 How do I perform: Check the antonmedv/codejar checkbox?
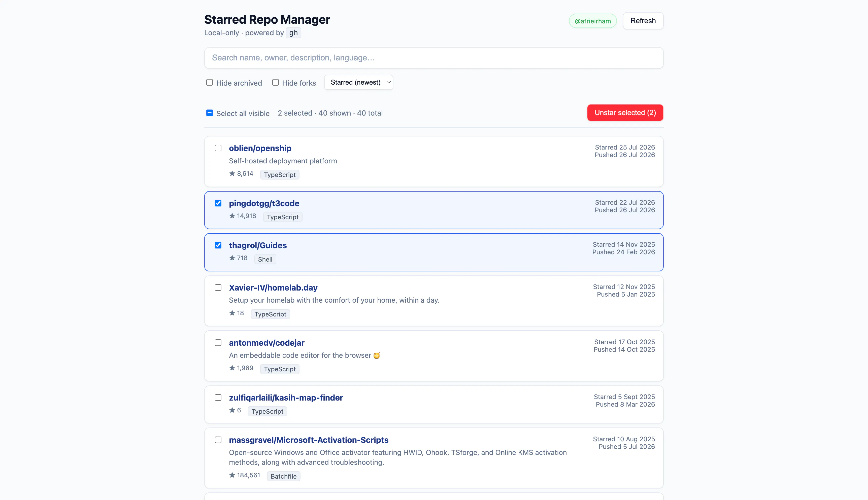(218, 343)
